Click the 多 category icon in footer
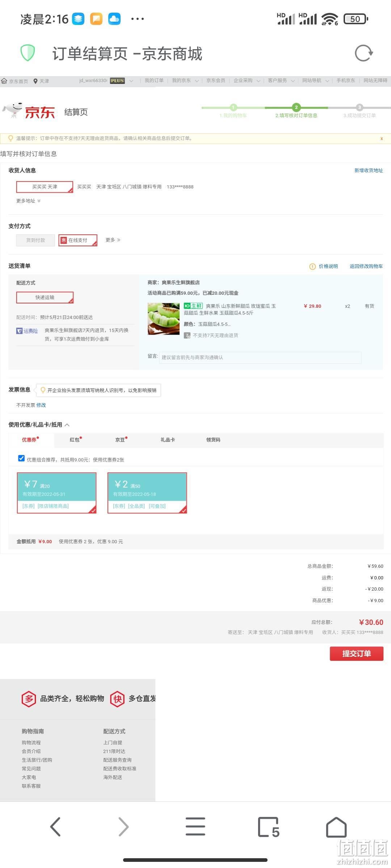The height and width of the screenshot is (868, 391). click(29, 699)
